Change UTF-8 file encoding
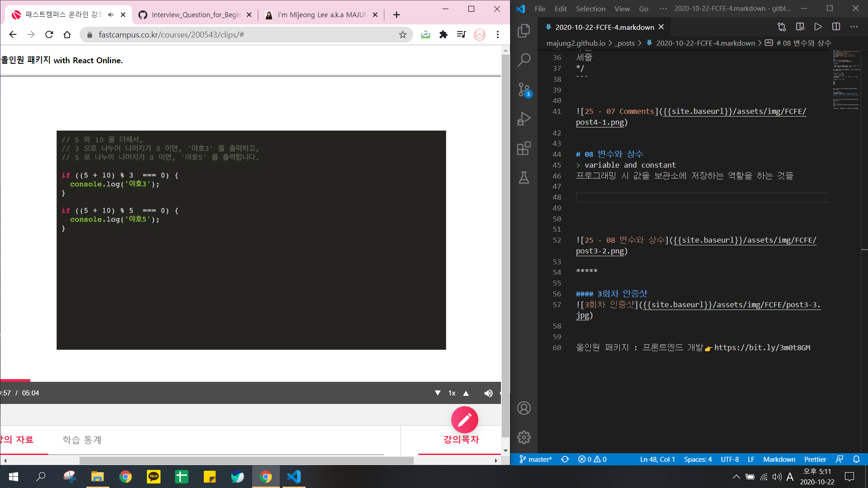This screenshot has width=868, height=488. pyautogui.click(x=730, y=459)
